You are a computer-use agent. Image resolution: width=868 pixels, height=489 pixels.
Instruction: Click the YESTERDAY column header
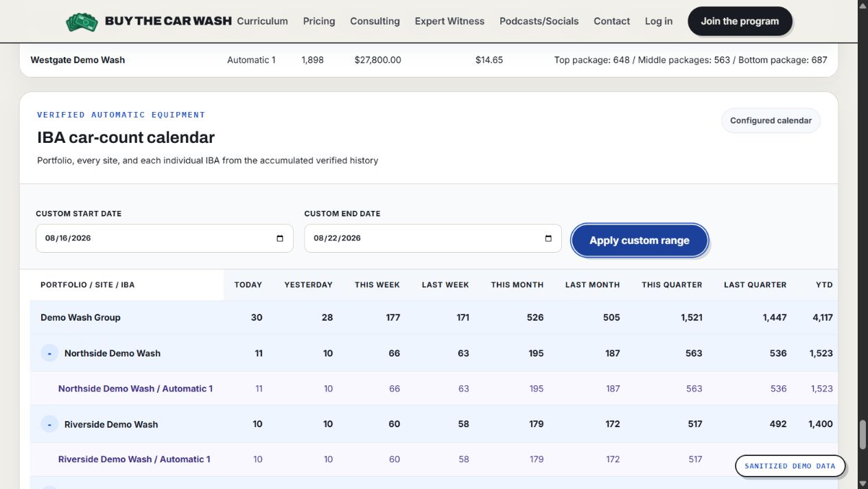tap(308, 284)
